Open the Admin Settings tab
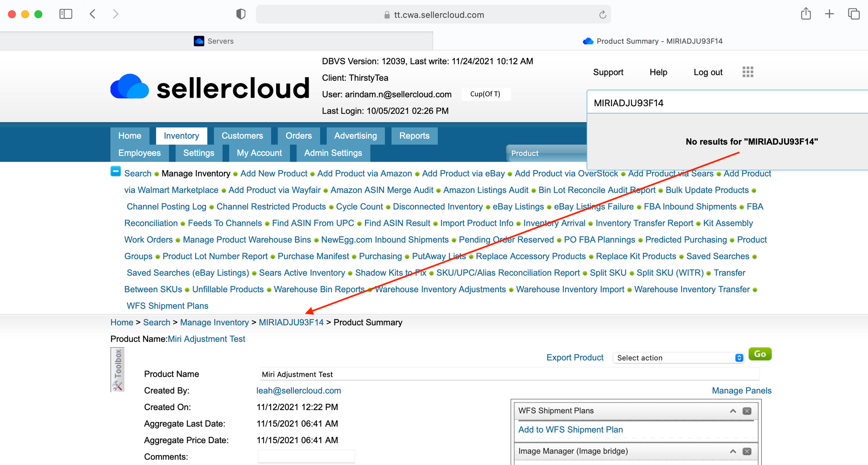This screenshot has height=465, width=868. pos(333,153)
